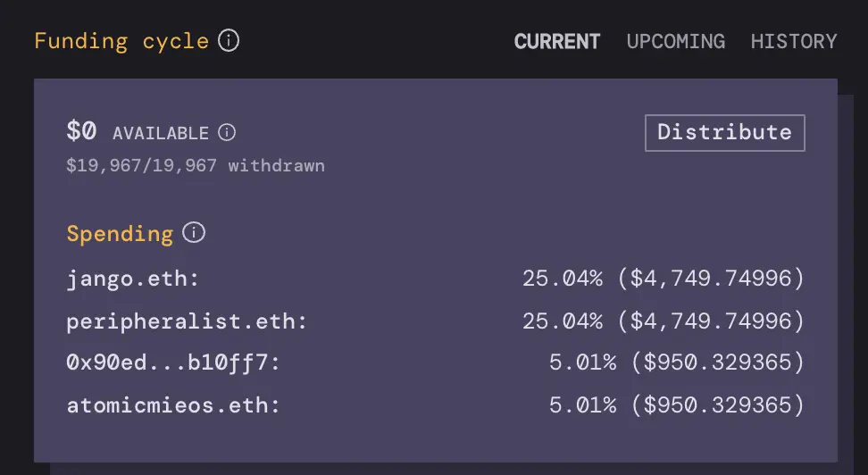Switch to the CURRENT tab
Image resolution: width=868 pixels, height=475 pixels.
click(x=557, y=42)
